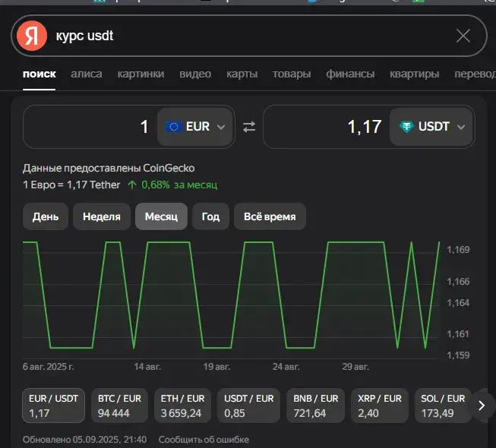This screenshot has width=496, height=448.
Task: Open the EUR currency dropdown
Action: 195,127
